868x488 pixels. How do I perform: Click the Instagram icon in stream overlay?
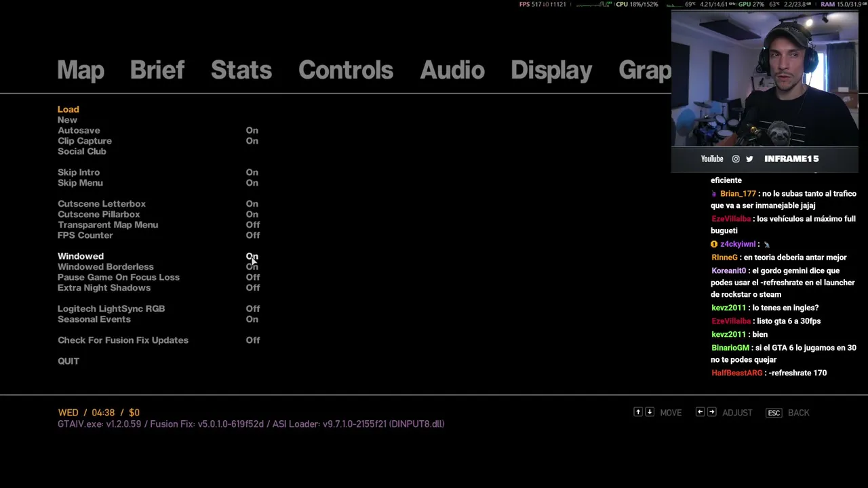pos(736,159)
